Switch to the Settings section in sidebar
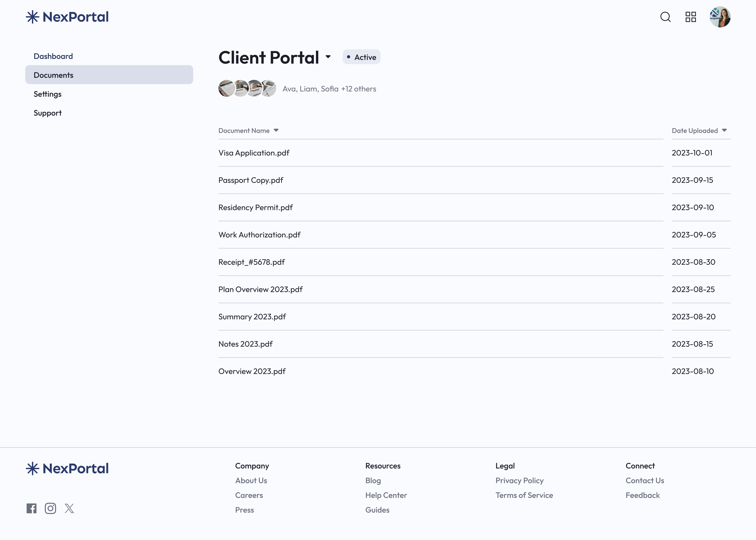Screen dimensions: 756x540 [x=47, y=94]
